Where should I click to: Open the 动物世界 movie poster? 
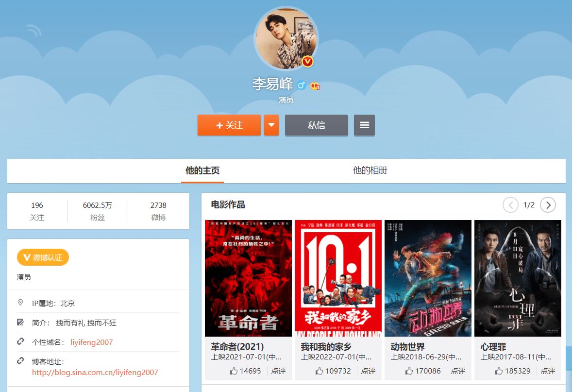point(428,278)
